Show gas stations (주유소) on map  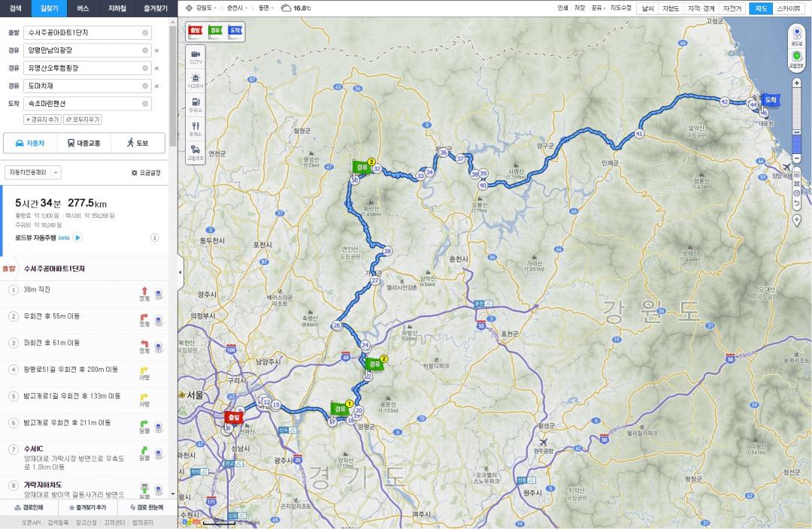(x=195, y=104)
